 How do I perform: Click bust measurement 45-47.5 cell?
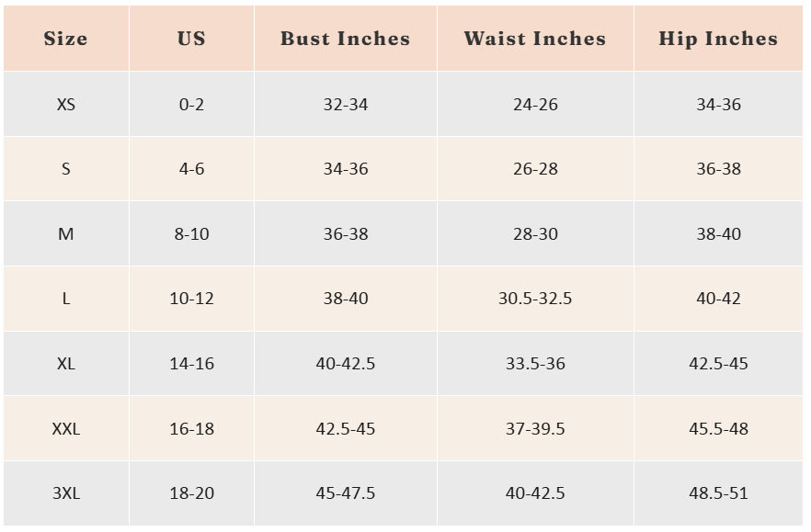(x=346, y=493)
